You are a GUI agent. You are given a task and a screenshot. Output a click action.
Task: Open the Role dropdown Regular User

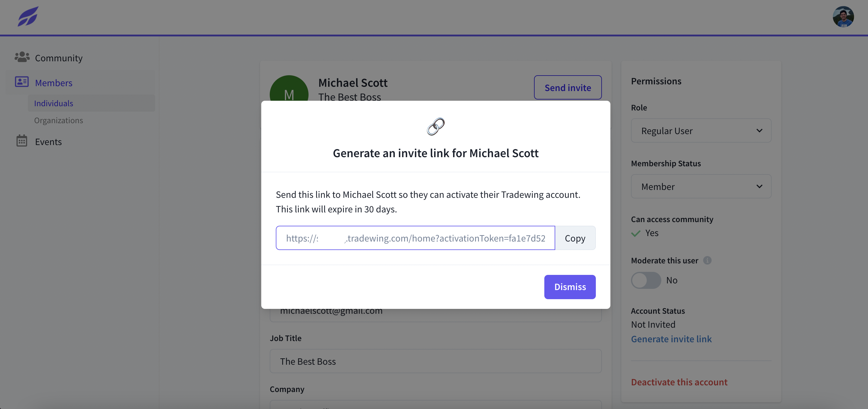[701, 130]
